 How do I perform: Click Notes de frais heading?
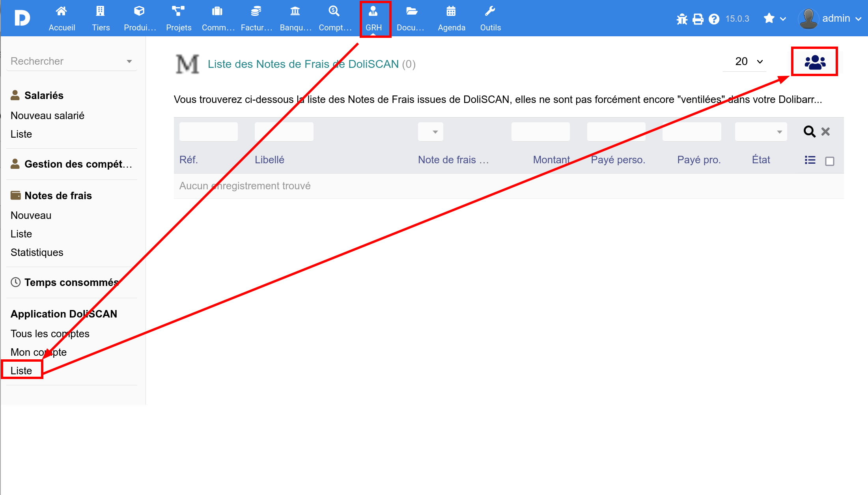(x=58, y=196)
